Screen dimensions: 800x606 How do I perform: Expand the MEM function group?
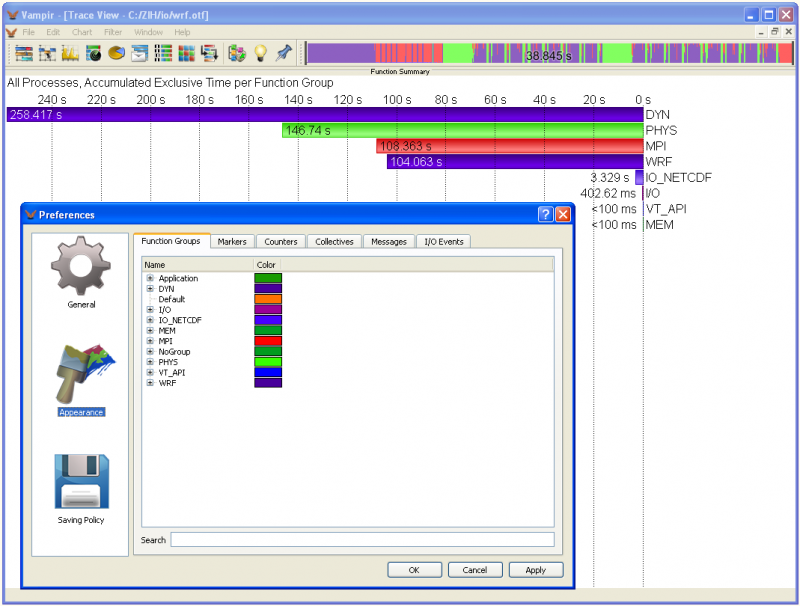(150, 331)
